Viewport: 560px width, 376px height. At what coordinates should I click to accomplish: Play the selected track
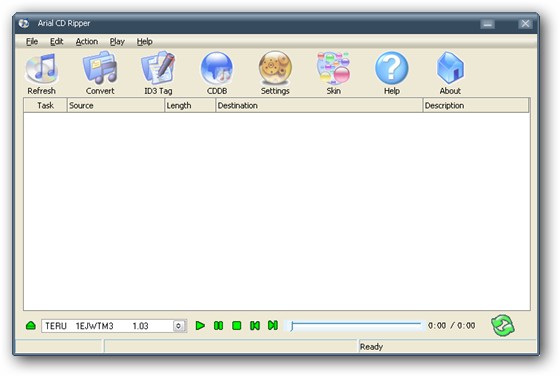click(x=200, y=326)
